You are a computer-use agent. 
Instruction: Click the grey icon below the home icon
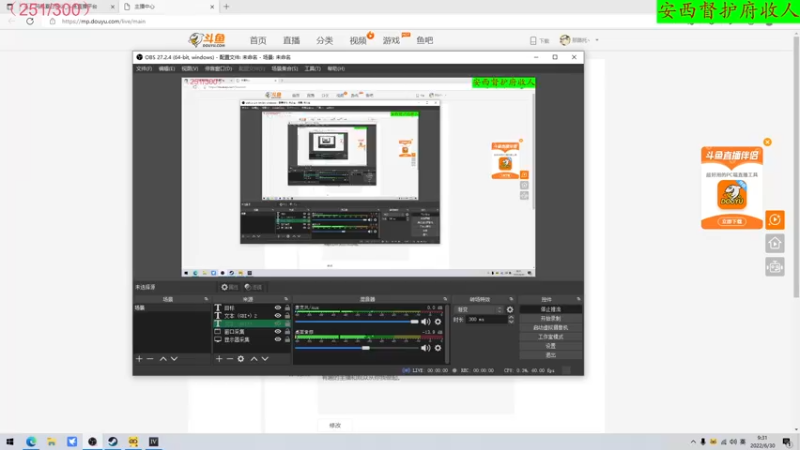[774, 267]
